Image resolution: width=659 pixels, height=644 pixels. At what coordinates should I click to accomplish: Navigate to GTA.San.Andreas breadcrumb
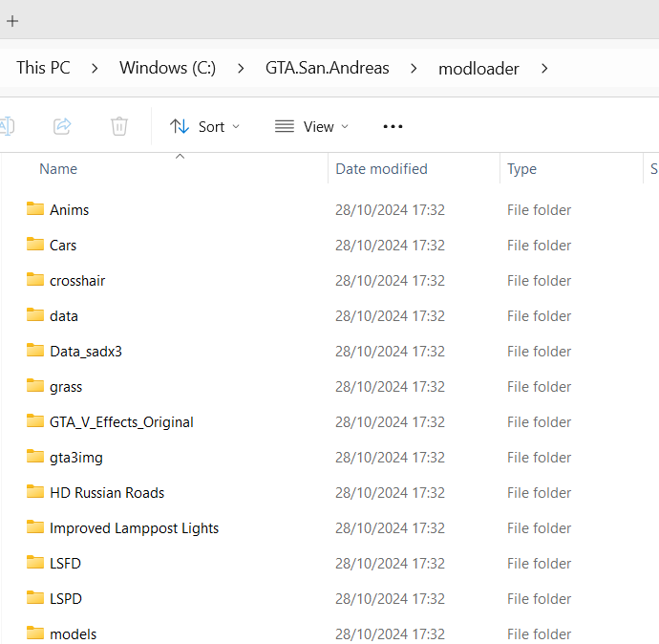click(327, 68)
